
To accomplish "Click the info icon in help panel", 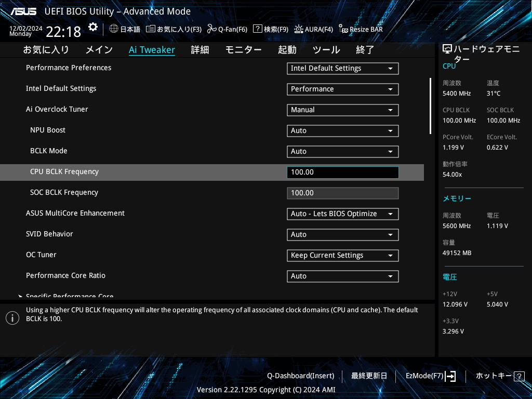I will (12, 318).
